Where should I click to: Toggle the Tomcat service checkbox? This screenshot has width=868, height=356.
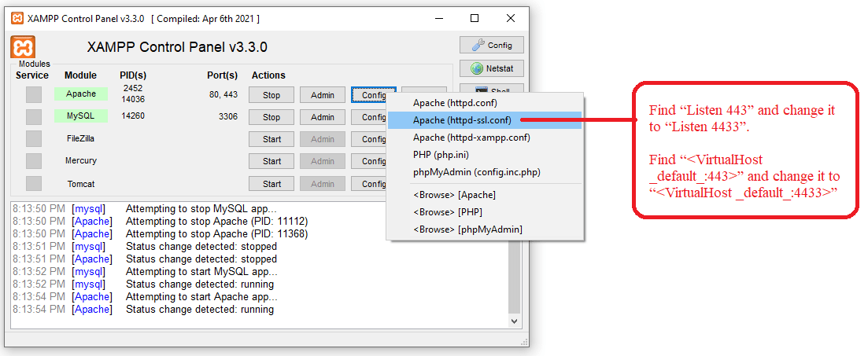click(x=34, y=183)
